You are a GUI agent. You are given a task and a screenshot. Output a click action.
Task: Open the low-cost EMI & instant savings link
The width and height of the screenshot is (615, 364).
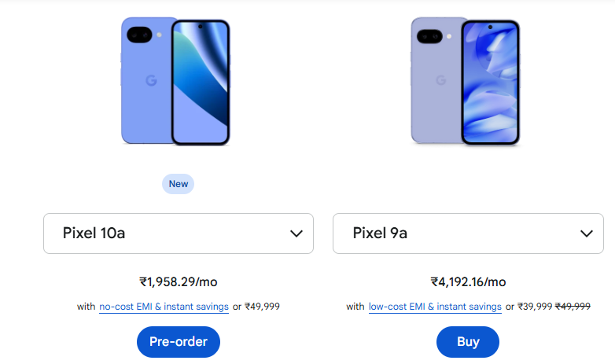(x=435, y=307)
